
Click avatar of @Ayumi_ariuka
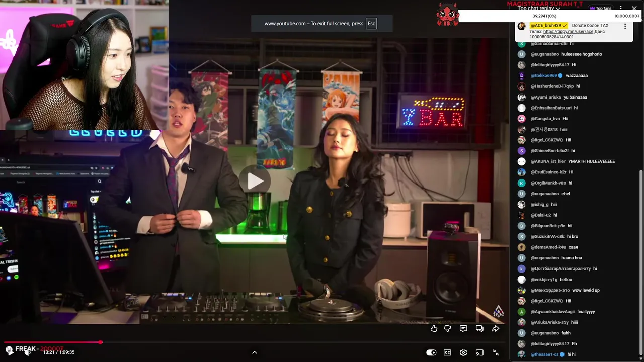click(522, 97)
